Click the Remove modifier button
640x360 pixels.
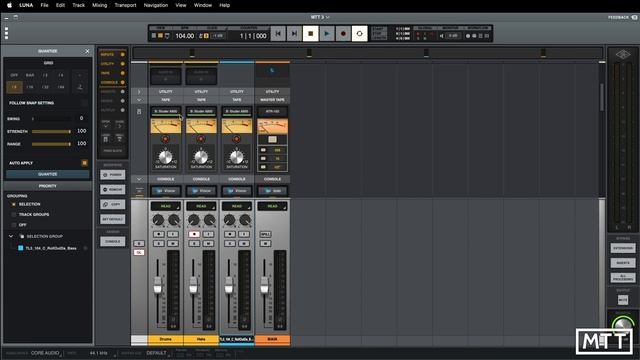(113, 190)
